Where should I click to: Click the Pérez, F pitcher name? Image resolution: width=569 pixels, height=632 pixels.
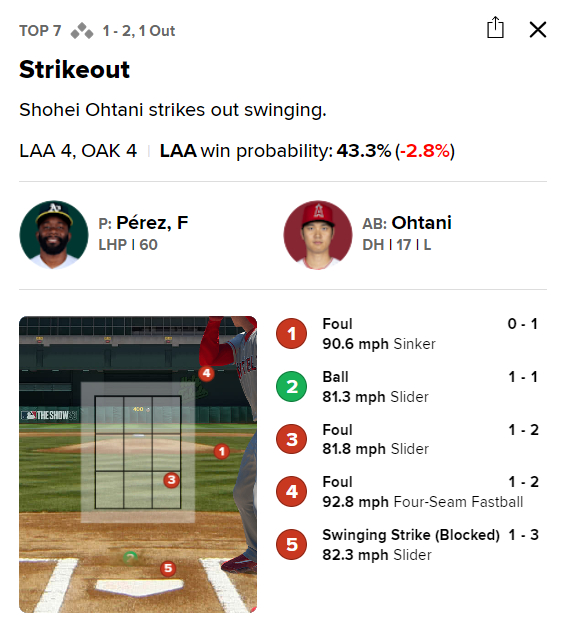(x=152, y=222)
